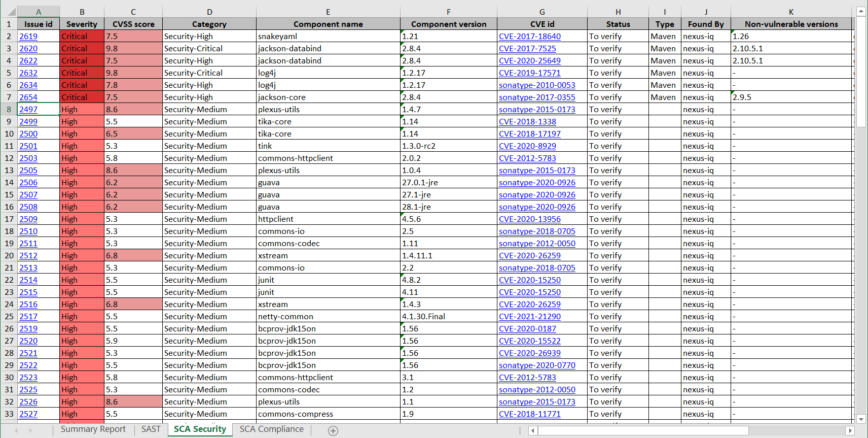Image resolution: width=868 pixels, height=438 pixels.
Task: Select the 'netty-common' cell
Action: 328,317
